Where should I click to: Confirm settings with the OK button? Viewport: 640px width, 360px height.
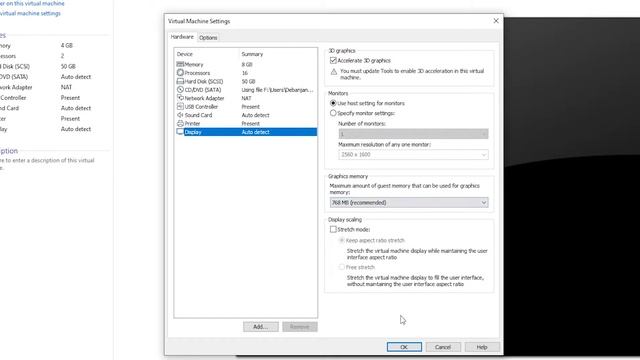tap(404, 347)
